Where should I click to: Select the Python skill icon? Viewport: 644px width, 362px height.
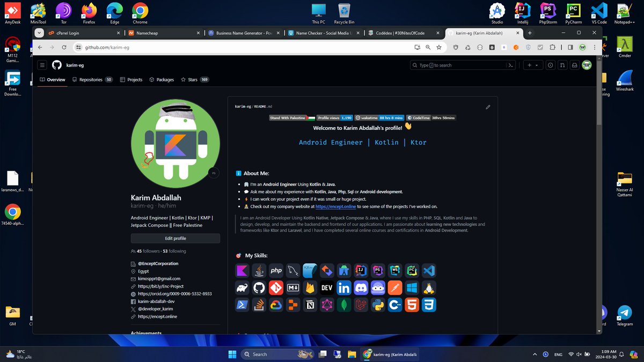pyautogui.click(x=378, y=305)
